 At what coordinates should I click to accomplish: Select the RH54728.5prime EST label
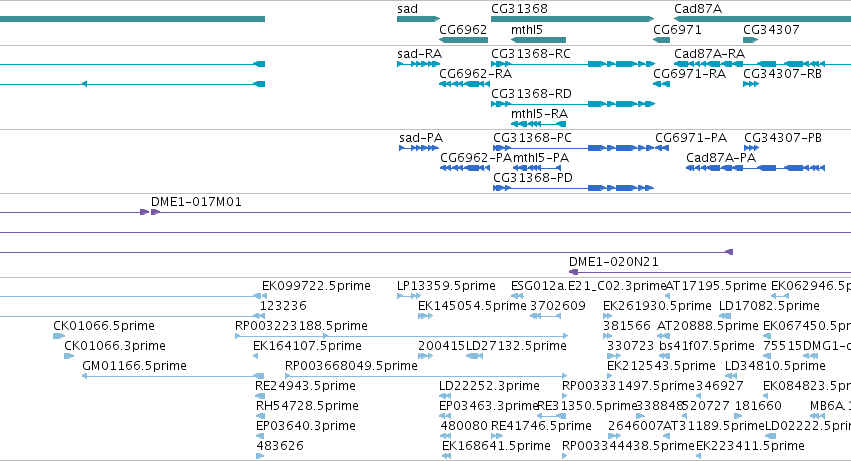[307, 406]
